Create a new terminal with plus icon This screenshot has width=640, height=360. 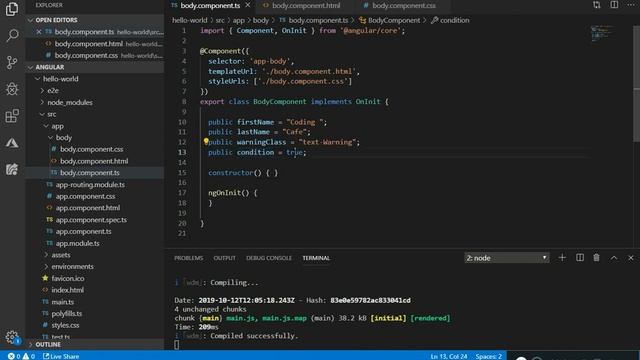tap(562, 258)
